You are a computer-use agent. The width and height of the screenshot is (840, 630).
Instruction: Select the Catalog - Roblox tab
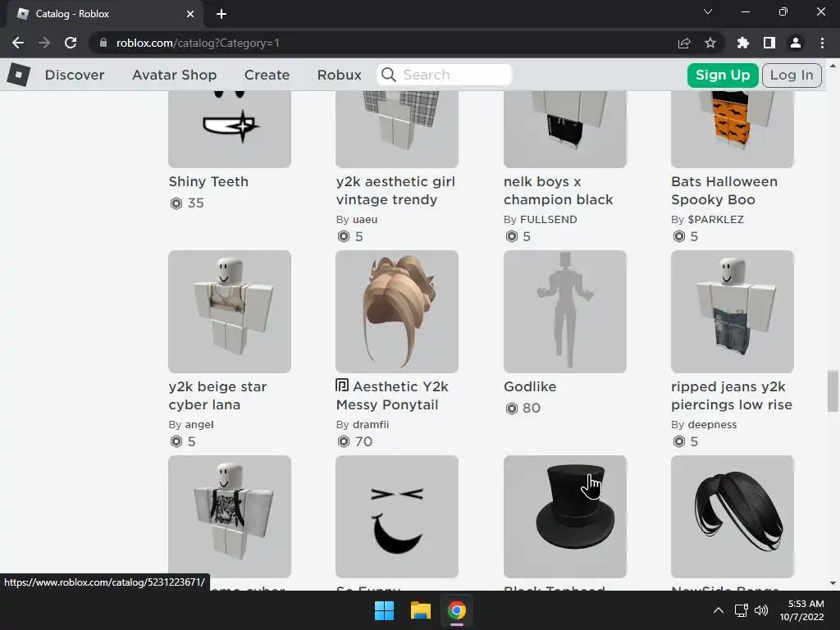click(104, 15)
